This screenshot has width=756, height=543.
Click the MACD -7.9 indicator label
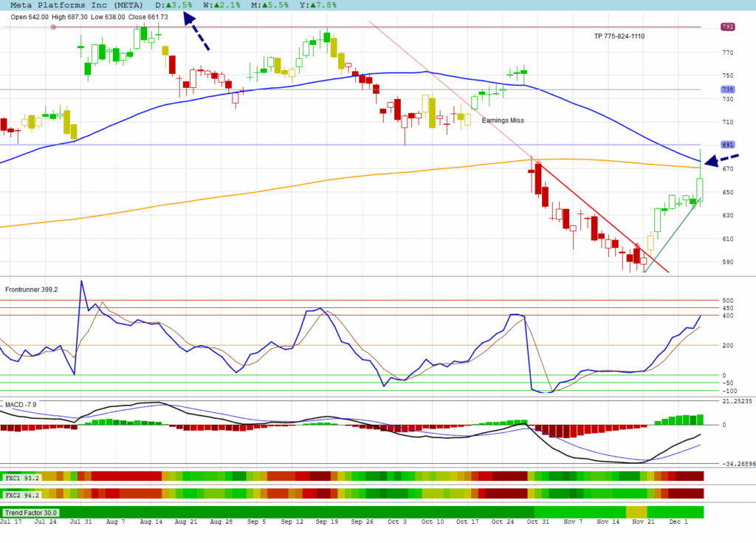click(x=21, y=405)
